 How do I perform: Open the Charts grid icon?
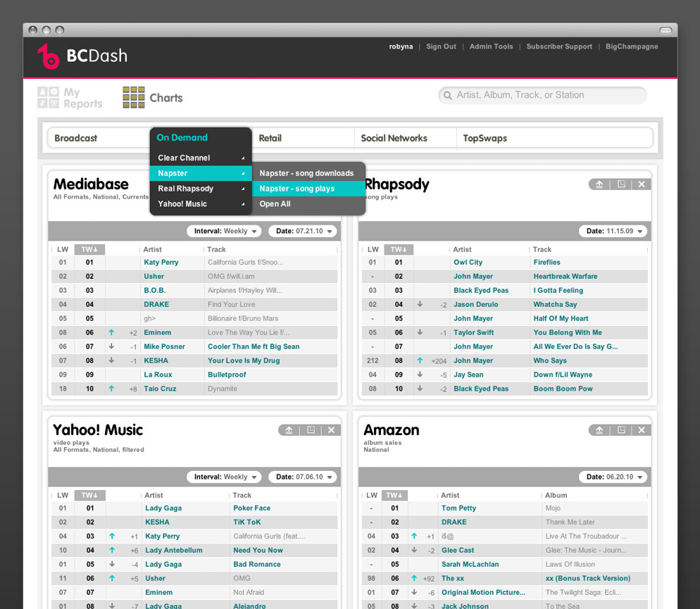click(x=134, y=98)
